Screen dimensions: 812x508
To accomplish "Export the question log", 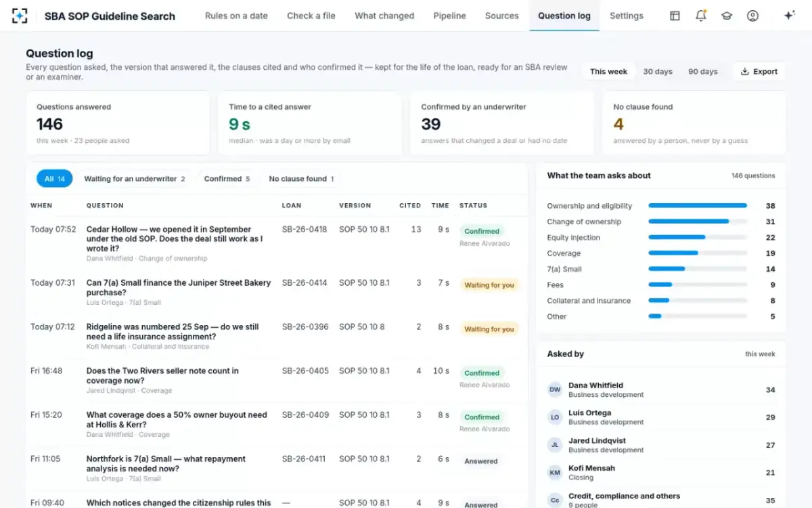I will pyautogui.click(x=759, y=71).
